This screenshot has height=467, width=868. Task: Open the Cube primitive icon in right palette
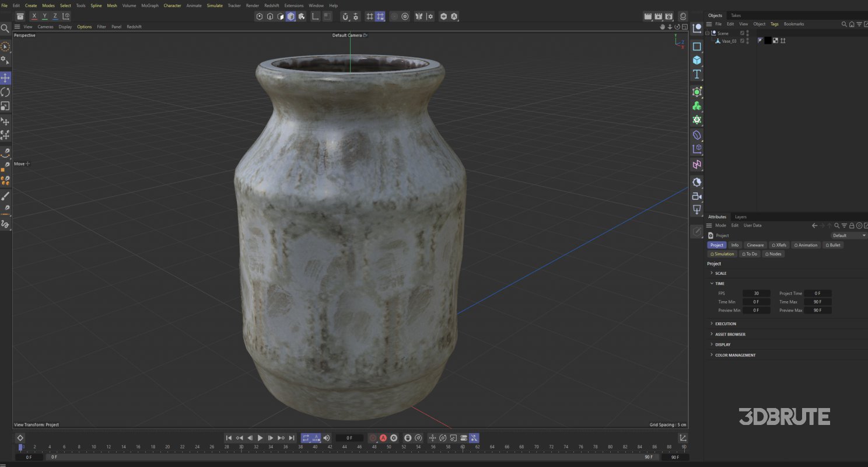696,60
